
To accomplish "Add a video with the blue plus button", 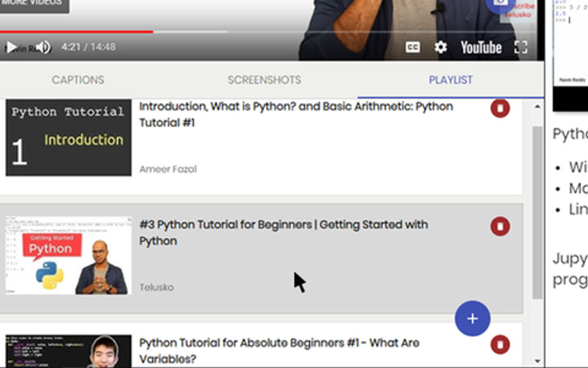I will pos(472,318).
